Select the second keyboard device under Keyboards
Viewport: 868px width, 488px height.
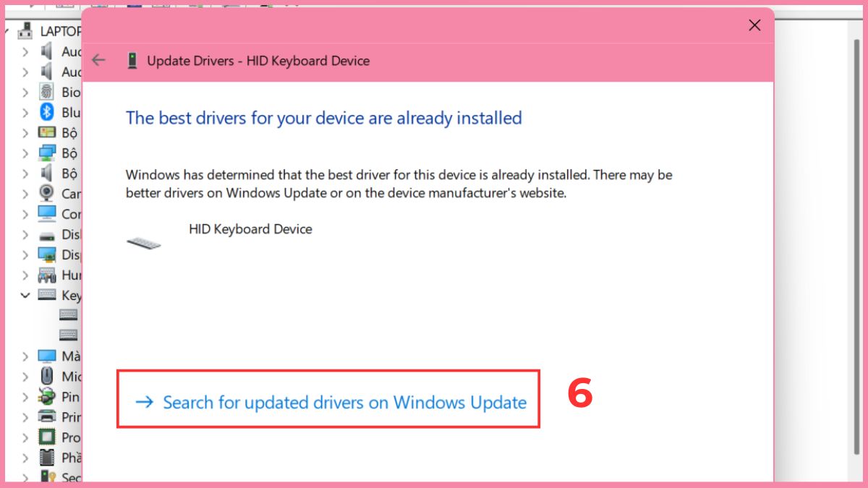click(68, 335)
